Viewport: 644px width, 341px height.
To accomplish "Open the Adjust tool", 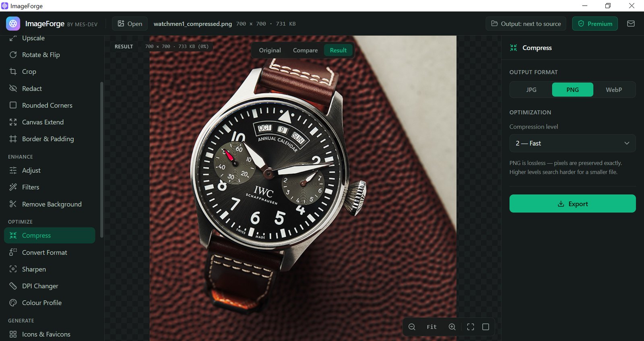I will (50, 170).
